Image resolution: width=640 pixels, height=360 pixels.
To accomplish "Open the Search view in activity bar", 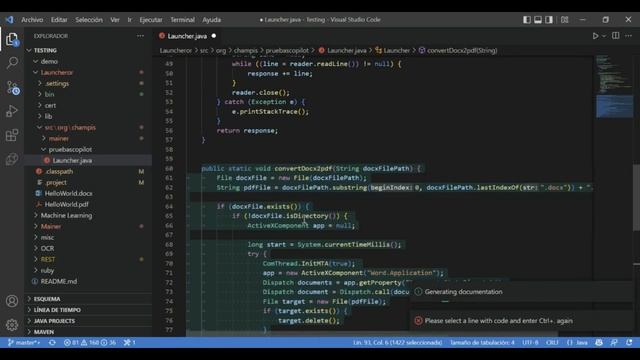I will (12, 62).
